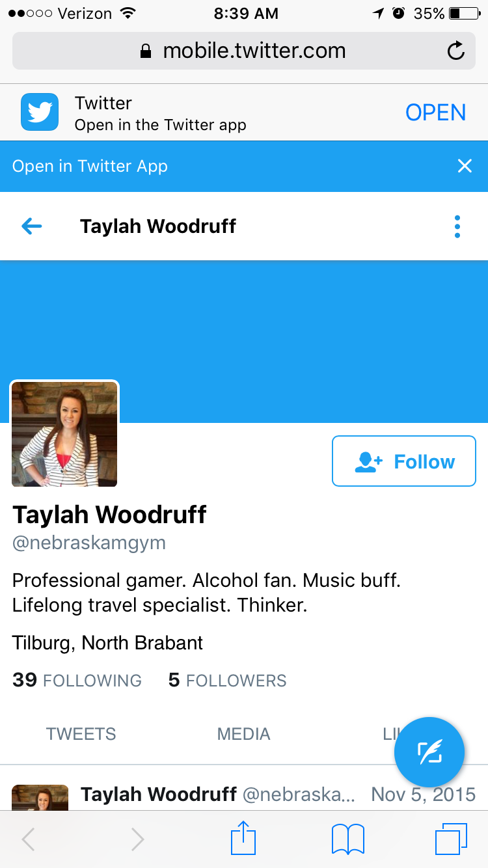Reload the page in Safari
The width and height of the screenshot is (488, 868).
pyautogui.click(x=456, y=51)
